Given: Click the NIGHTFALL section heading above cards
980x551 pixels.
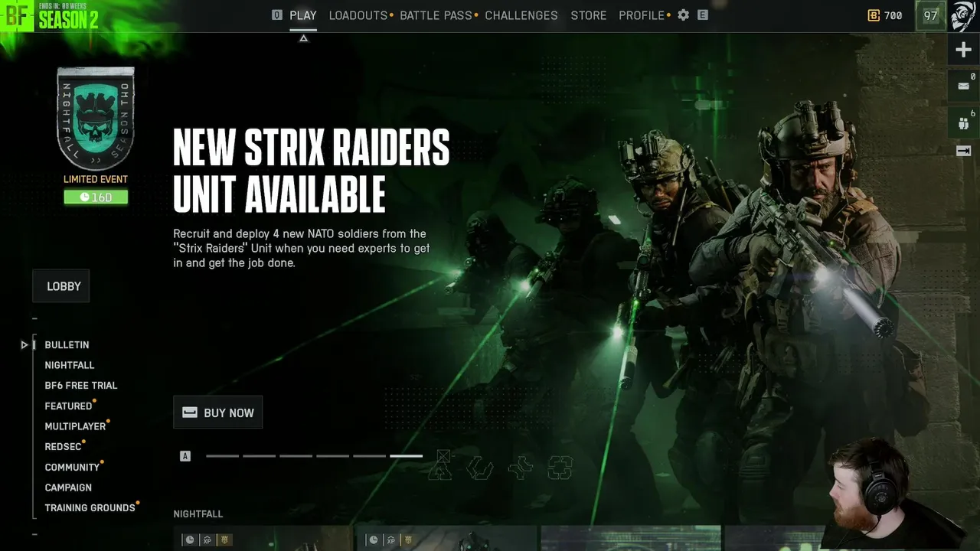Looking at the screenshot, I should click(198, 514).
